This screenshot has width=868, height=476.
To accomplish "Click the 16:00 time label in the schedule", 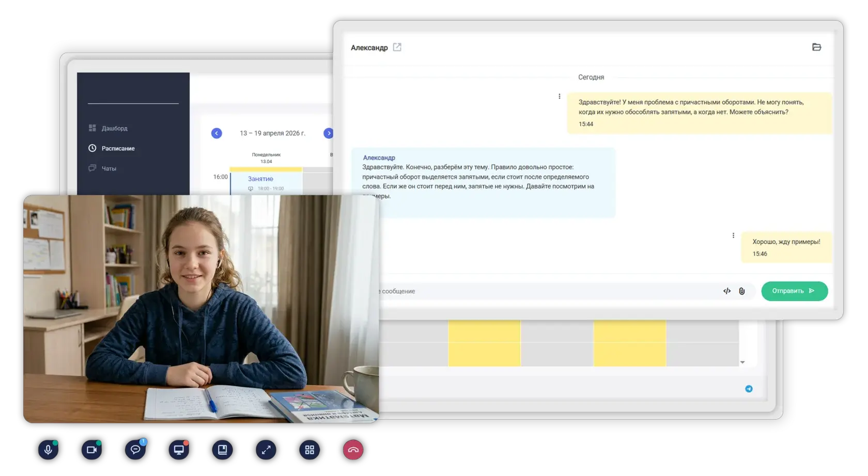I will point(221,177).
